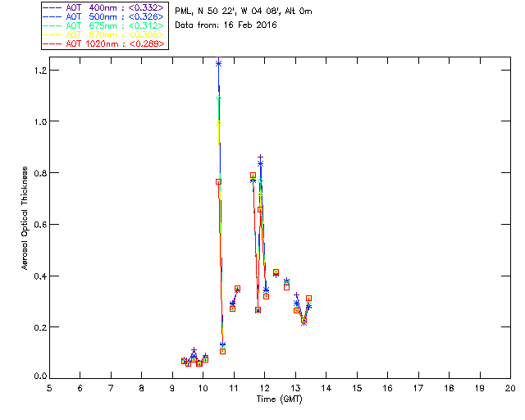Click the lowest data marker after 13 hours
Viewport: 525px width, 420px height.
point(304,322)
